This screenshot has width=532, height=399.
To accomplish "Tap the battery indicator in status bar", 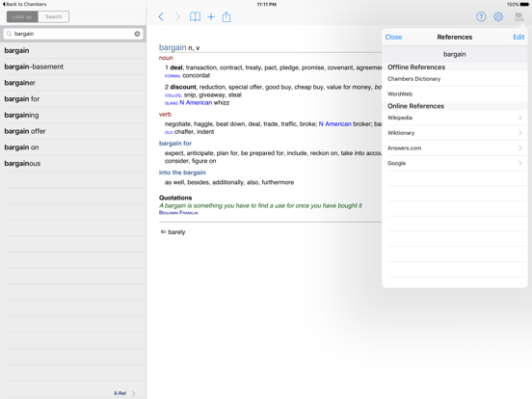I will [524, 5].
